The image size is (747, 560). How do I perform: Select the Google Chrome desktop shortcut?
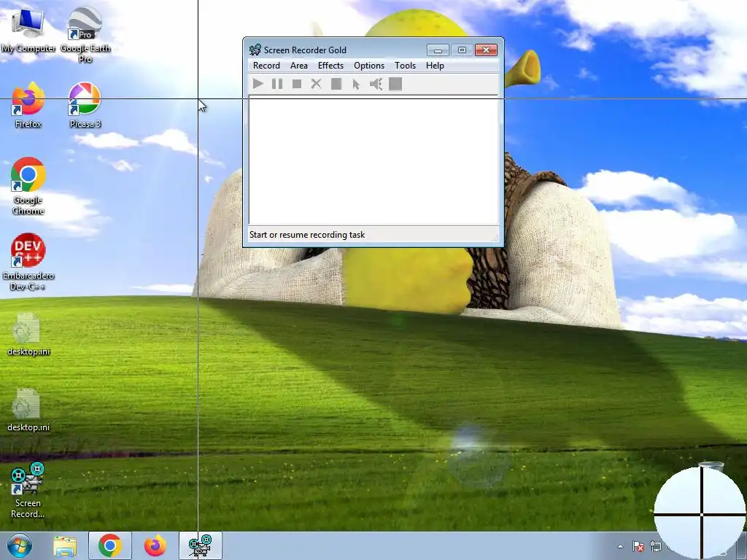click(x=28, y=186)
